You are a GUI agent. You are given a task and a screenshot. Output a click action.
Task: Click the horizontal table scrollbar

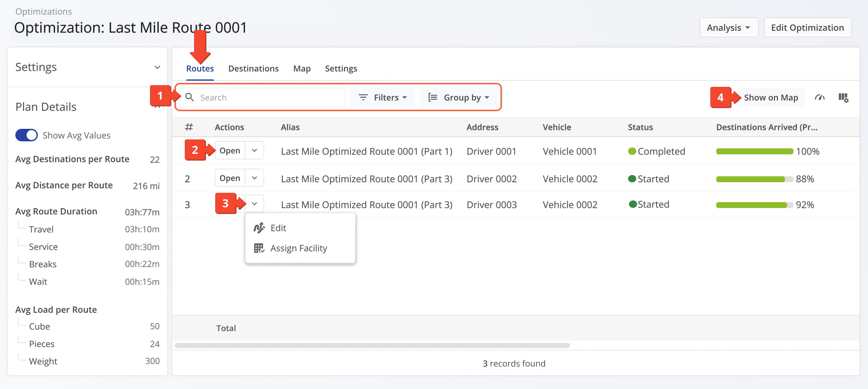372,345
